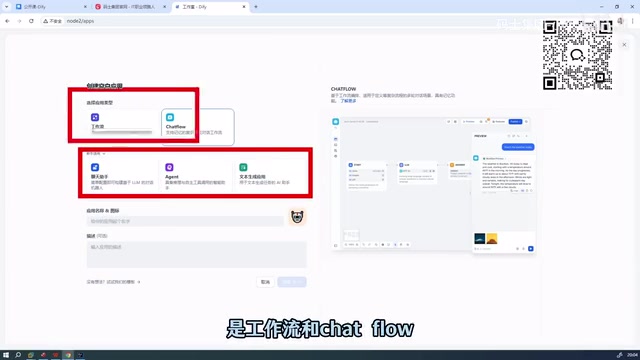Click the blue create button
This screenshot has height=360, width=640.
click(x=292, y=282)
